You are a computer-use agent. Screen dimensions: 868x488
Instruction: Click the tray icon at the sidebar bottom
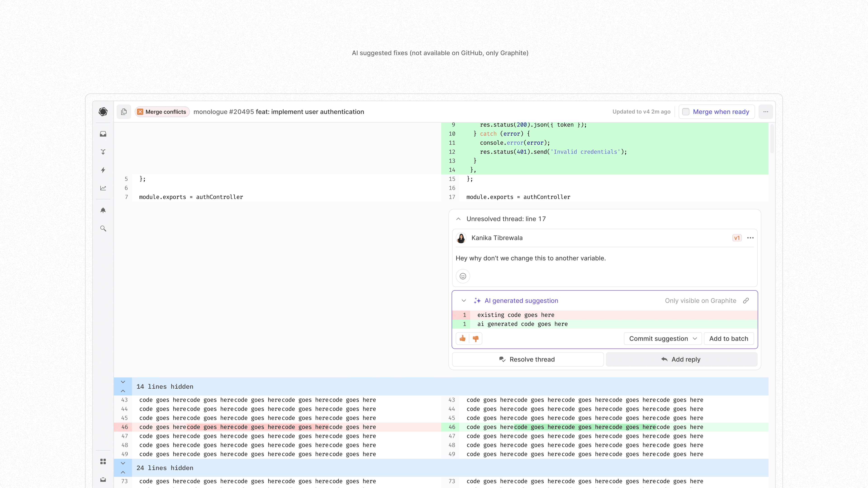click(103, 480)
